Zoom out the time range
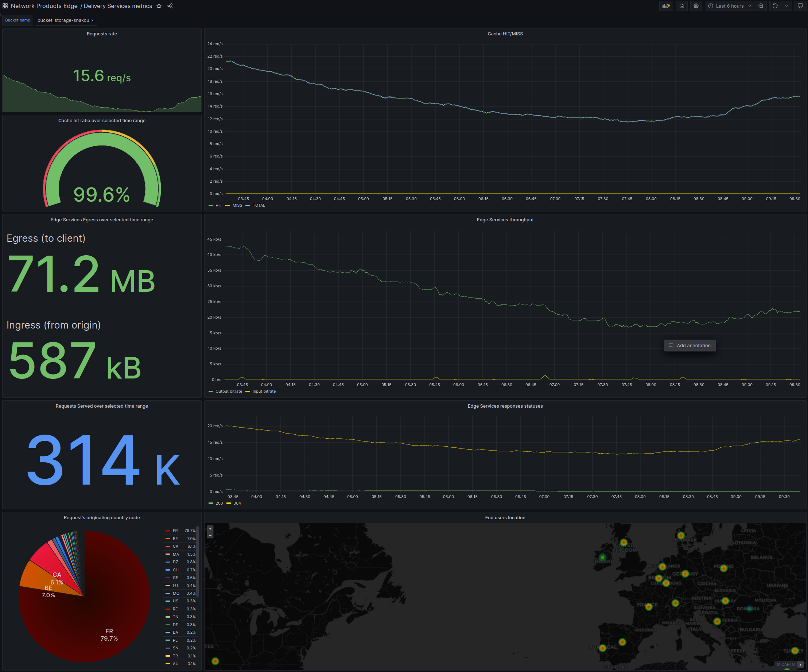The image size is (808, 672). (761, 6)
